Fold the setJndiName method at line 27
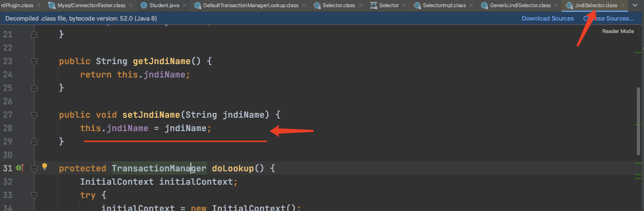Screen dimensions: 644x211 pos(34,115)
